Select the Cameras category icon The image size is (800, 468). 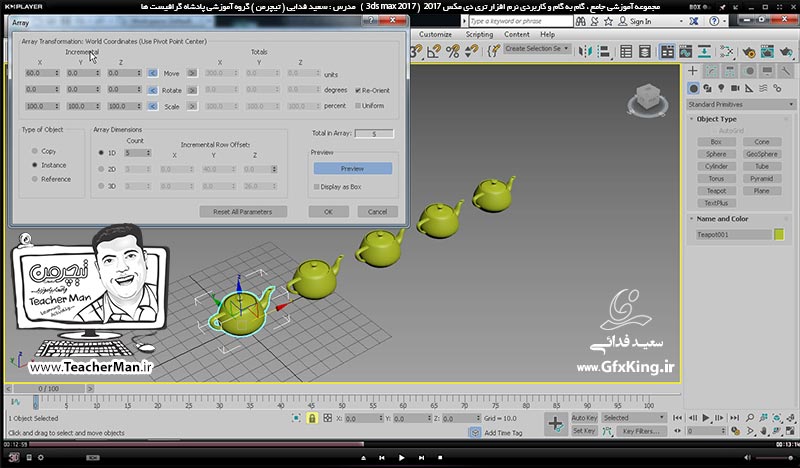point(735,88)
